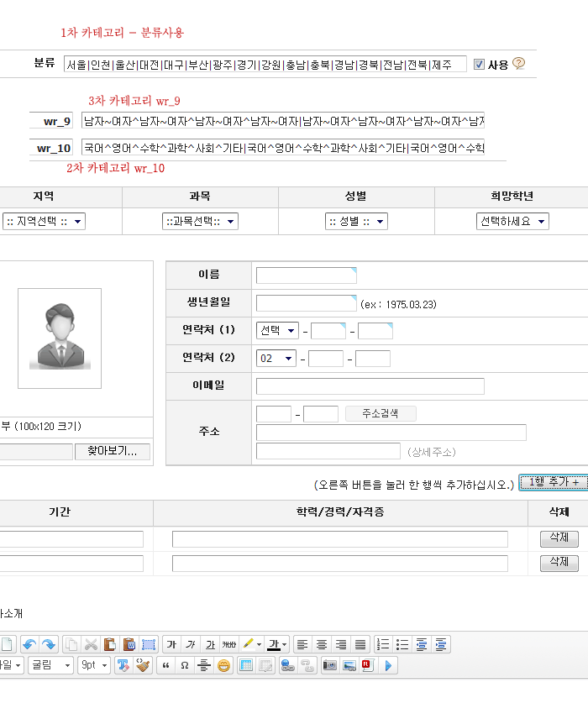588x724 pixels.
Task: Insert an emoticon with the smiley icon
Action: (223, 666)
